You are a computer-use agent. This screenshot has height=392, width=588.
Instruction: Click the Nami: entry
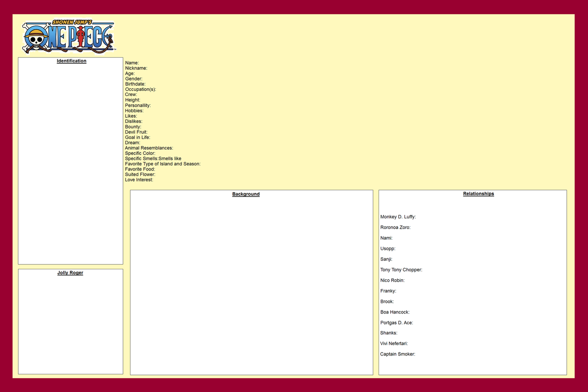coord(386,238)
